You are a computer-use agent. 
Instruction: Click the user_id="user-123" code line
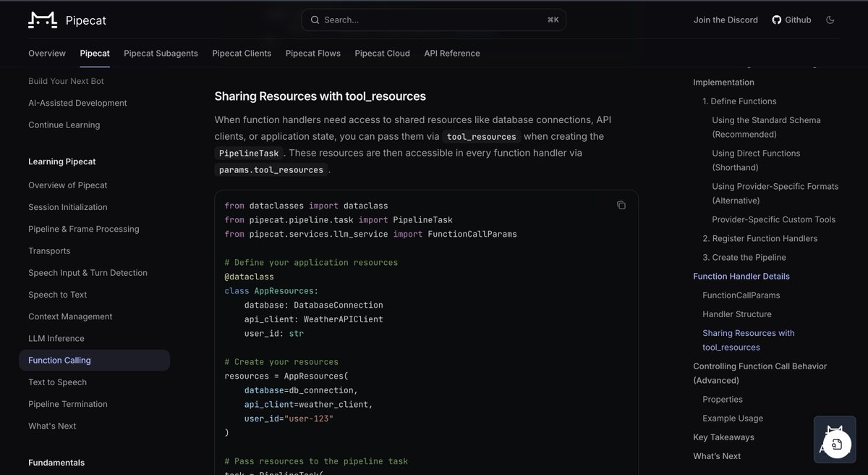click(289, 419)
